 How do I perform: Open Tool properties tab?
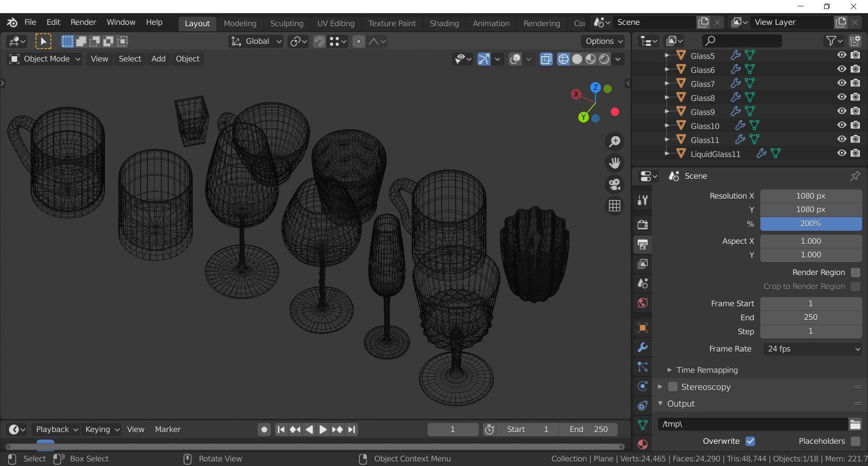(x=642, y=200)
